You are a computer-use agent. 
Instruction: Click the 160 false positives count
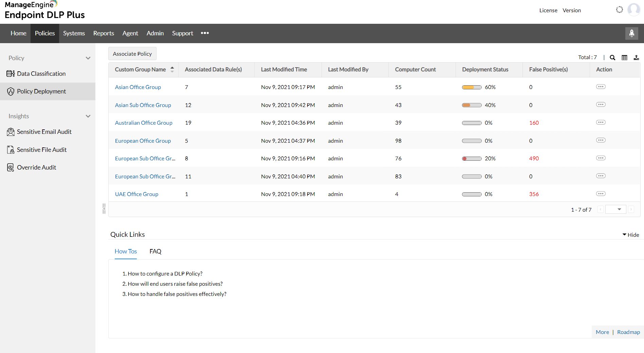pyautogui.click(x=534, y=123)
